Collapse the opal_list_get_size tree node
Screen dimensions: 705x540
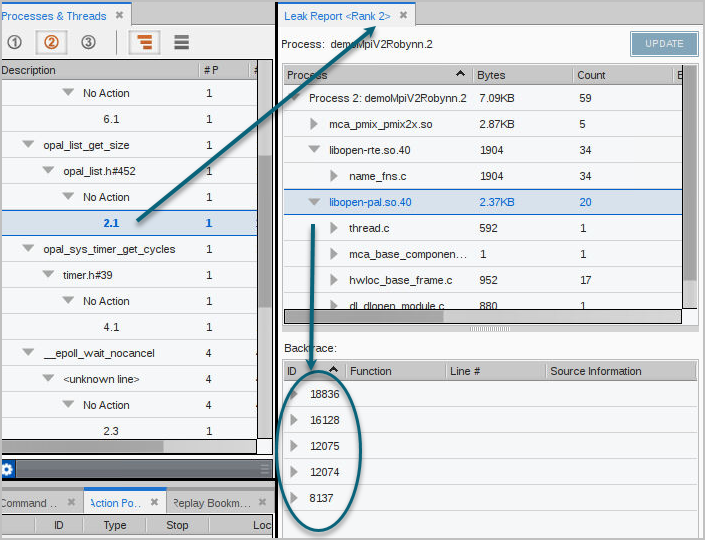(x=28, y=145)
